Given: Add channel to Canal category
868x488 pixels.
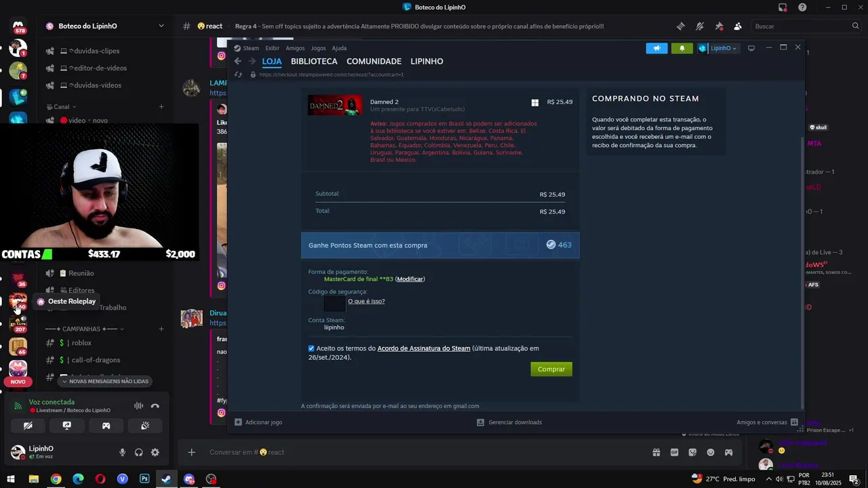Looking at the screenshot, I should (161, 106).
